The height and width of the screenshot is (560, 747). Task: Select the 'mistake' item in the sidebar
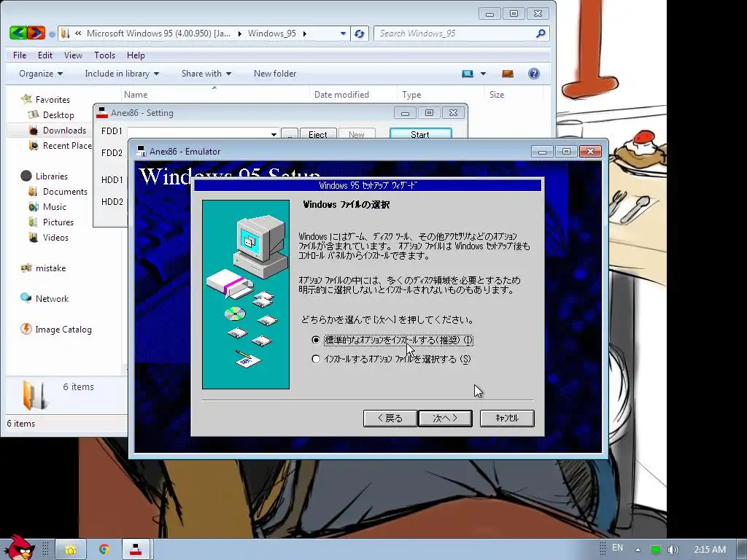click(x=50, y=268)
